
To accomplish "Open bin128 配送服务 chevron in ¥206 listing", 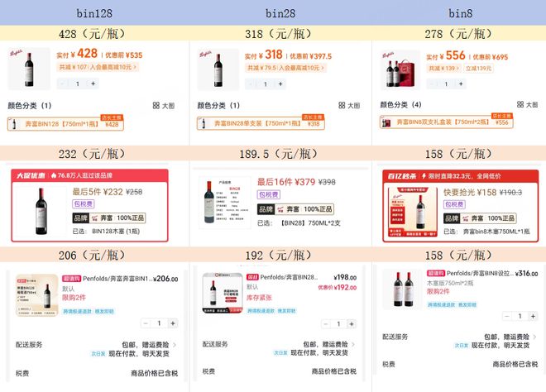I will [x=175, y=345].
